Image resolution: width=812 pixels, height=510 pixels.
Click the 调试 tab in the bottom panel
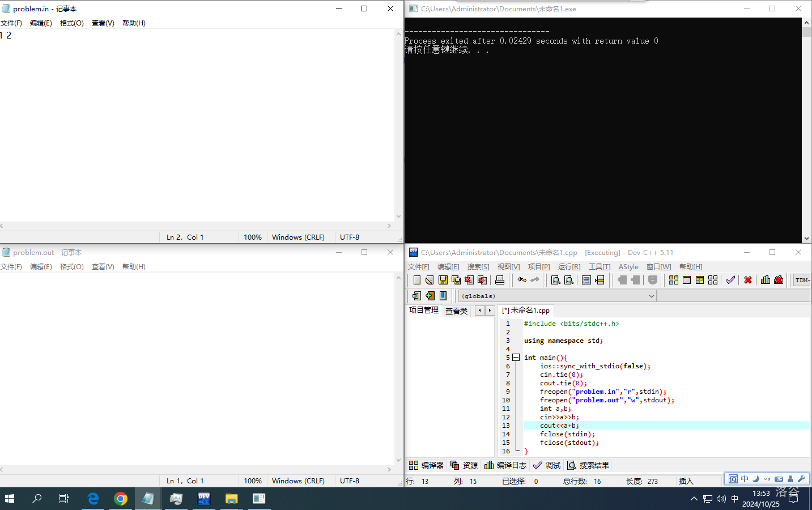547,465
